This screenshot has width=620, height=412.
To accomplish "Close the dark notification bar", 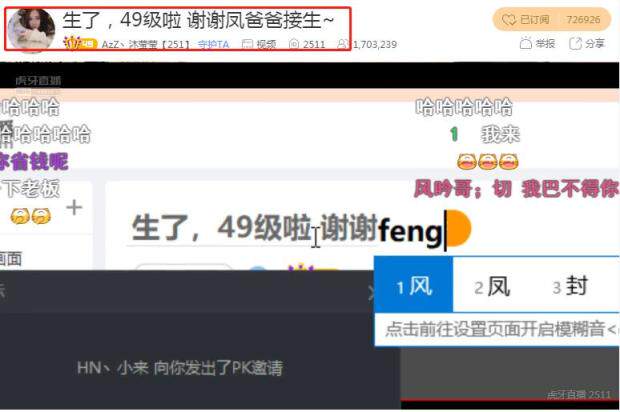I will coord(371,293).
